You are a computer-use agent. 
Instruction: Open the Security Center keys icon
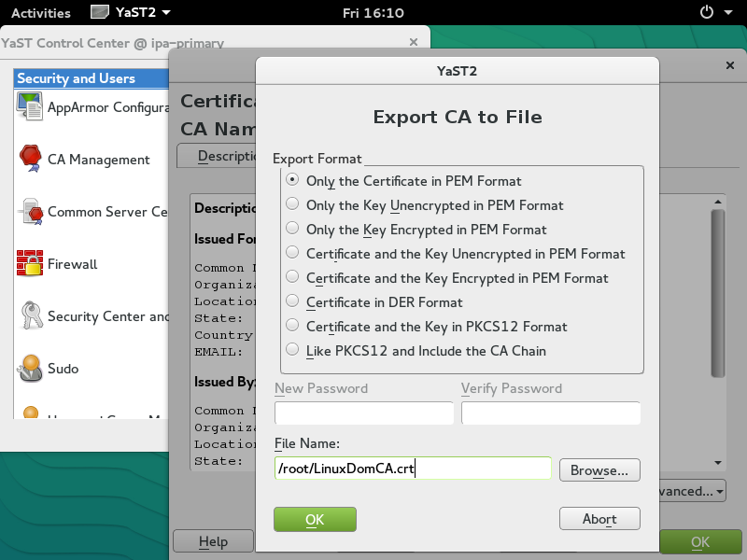[30, 316]
